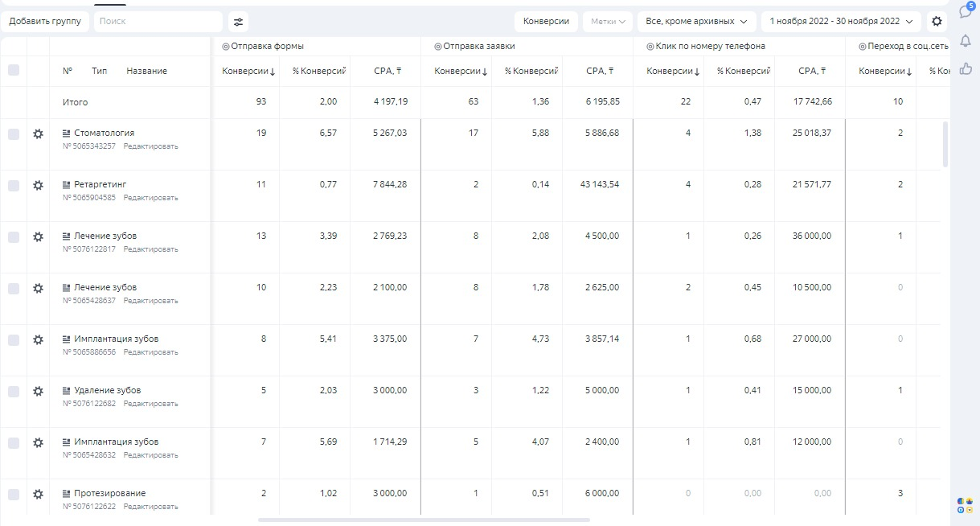The width and height of the screenshot is (980, 526).
Task: Open the date range picker for November 2022
Action: pyautogui.click(x=842, y=22)
